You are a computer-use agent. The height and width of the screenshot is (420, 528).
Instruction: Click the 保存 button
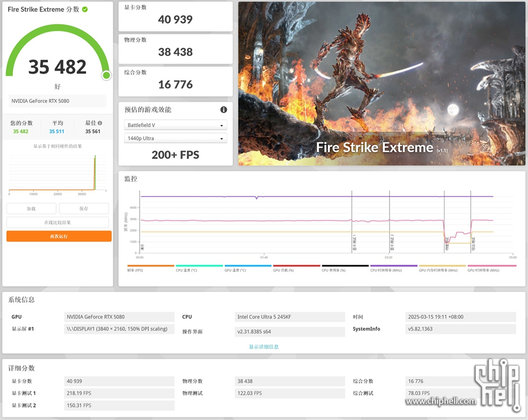84,209
